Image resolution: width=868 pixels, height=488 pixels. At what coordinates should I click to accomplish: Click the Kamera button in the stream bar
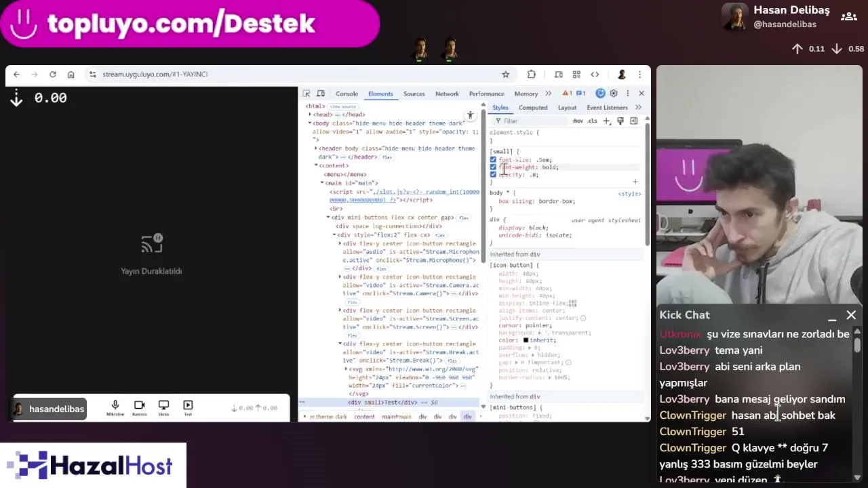(139, 408)
